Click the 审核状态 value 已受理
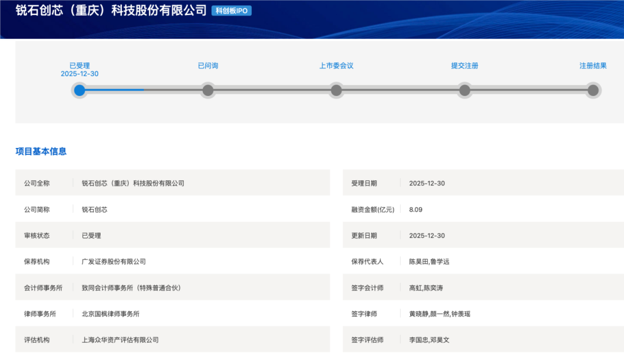Screen dimensions: 624x364 [x=91, y=236]
